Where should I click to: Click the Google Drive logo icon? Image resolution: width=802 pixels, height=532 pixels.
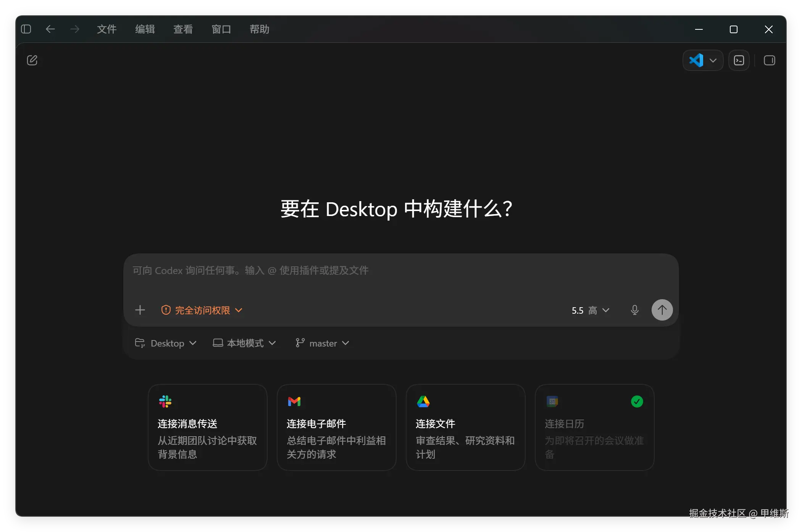pyautogui.click(x=423, y=401)
